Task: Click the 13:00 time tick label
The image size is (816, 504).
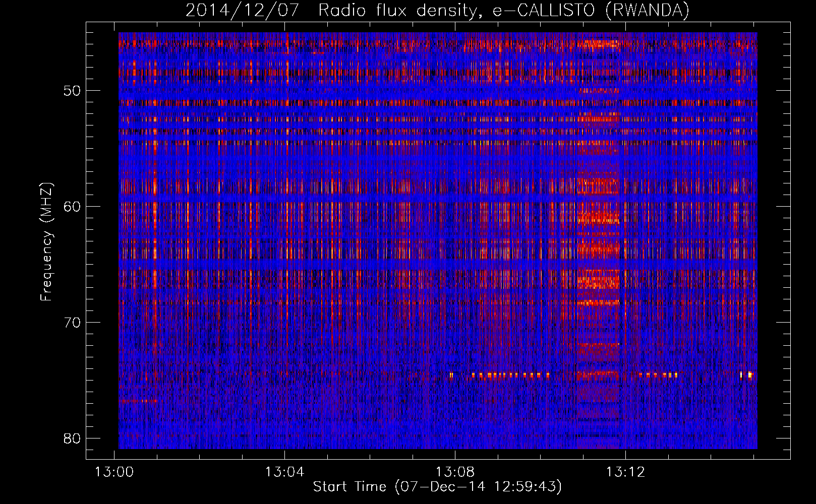Action: pyautogui.click(x=114, y=472)
